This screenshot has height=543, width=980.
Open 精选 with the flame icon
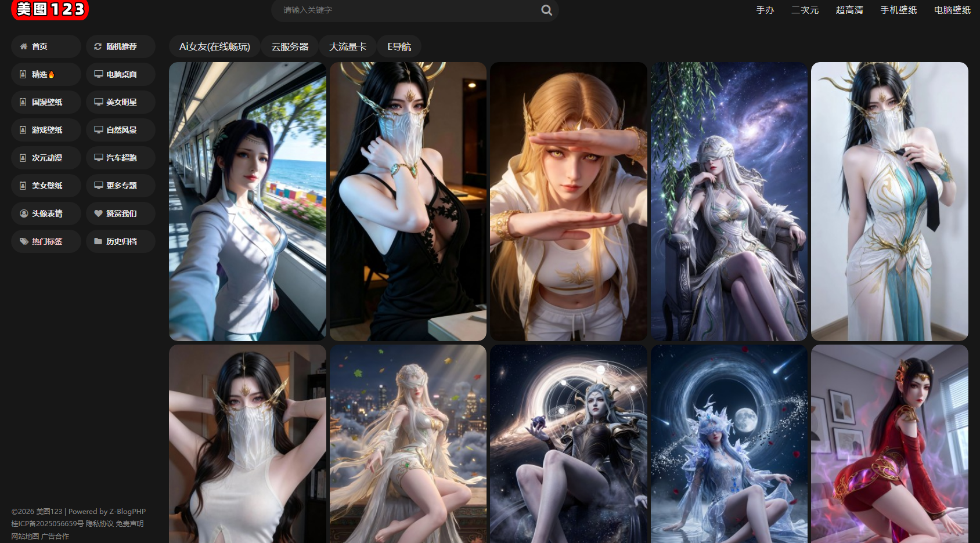[x=46, y=74]
